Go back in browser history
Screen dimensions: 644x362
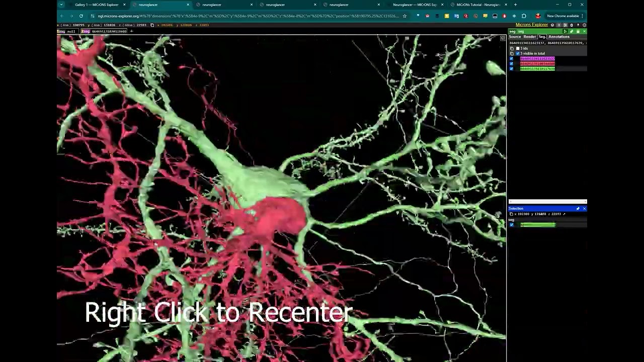pyautogui.click(x=62, y=16)
